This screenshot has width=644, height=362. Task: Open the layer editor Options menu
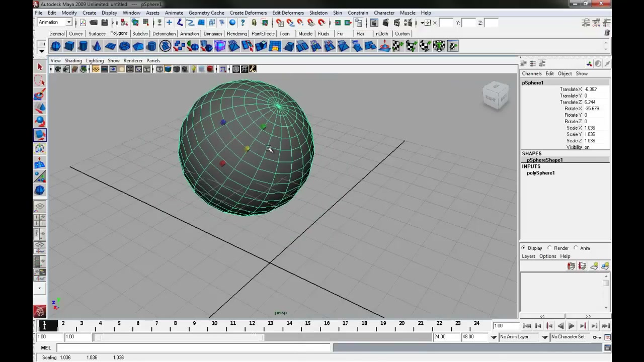pyautogui.click(x=547, y=256)
